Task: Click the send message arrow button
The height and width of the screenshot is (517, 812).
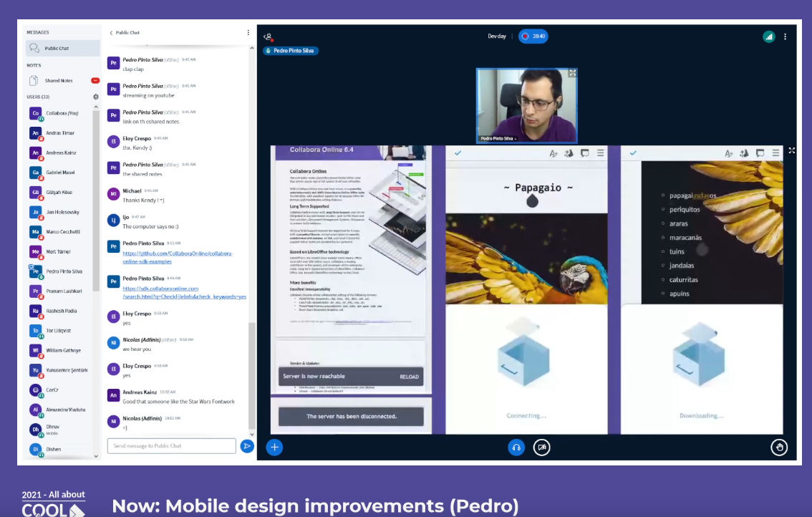Action: point(247,445)
